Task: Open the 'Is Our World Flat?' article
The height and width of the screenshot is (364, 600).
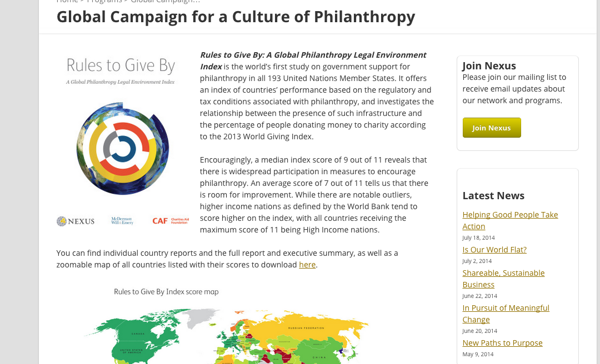Action: point(494,250)
